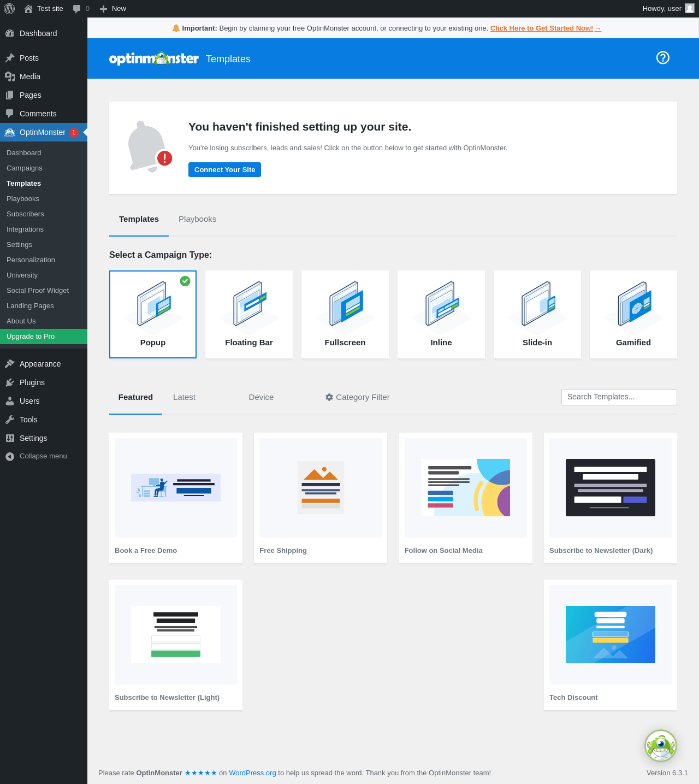The width and height of the screenshot is (699, 784).
Task: Choose Subscribe to Newsletter (Dark) template
Action: [x=611, y=498]
